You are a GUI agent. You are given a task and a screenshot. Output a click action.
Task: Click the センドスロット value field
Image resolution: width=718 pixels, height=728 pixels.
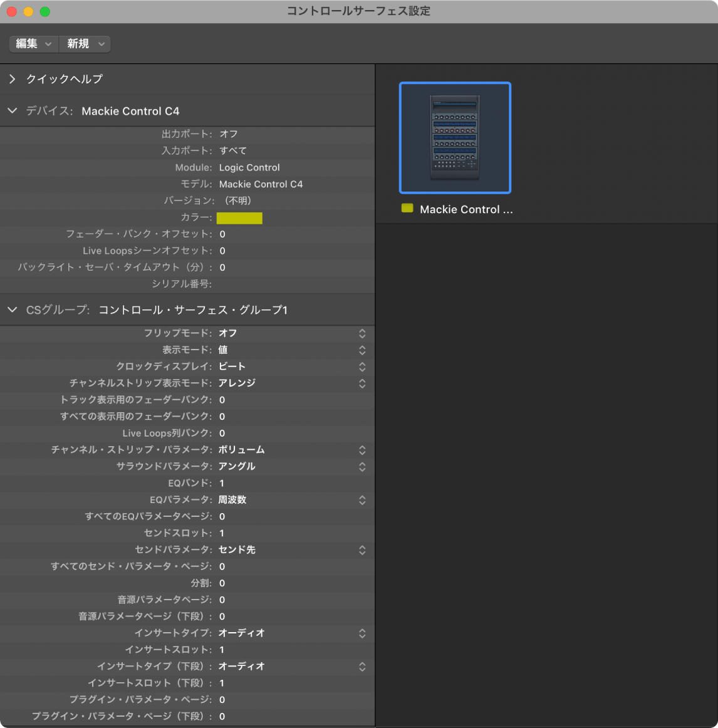point(222,533)
